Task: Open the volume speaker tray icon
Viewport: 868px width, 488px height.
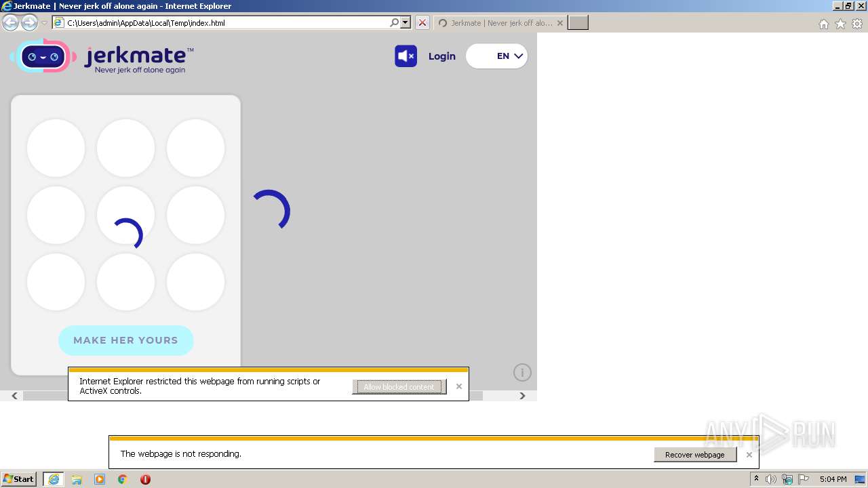Action: click(771, 479)
